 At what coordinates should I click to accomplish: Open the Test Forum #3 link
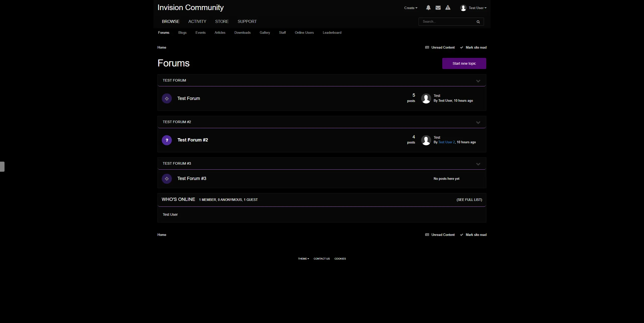(x=192, y=178)
